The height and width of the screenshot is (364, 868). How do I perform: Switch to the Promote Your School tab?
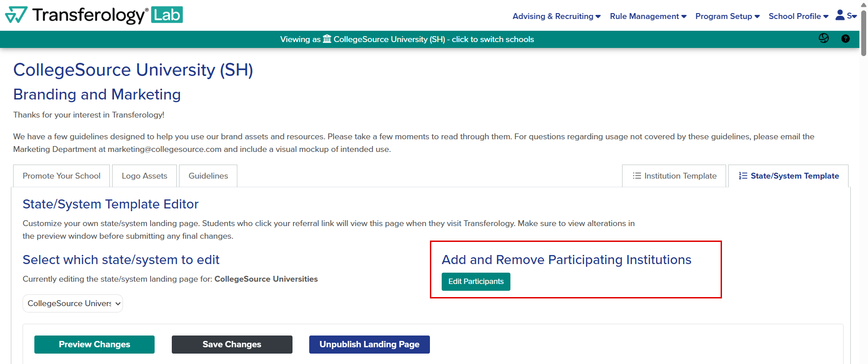(61, 176)
